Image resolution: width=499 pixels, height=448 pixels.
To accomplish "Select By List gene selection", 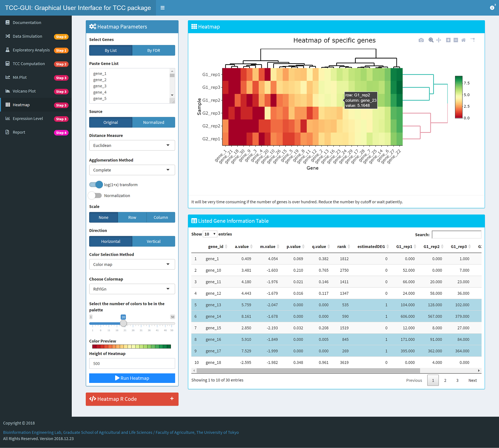I will pos(111,50).
